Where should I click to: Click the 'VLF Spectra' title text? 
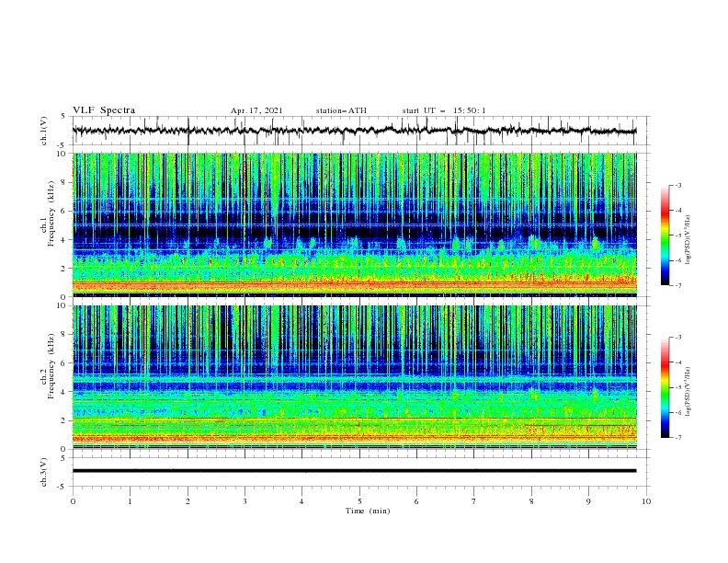[104, 110]
